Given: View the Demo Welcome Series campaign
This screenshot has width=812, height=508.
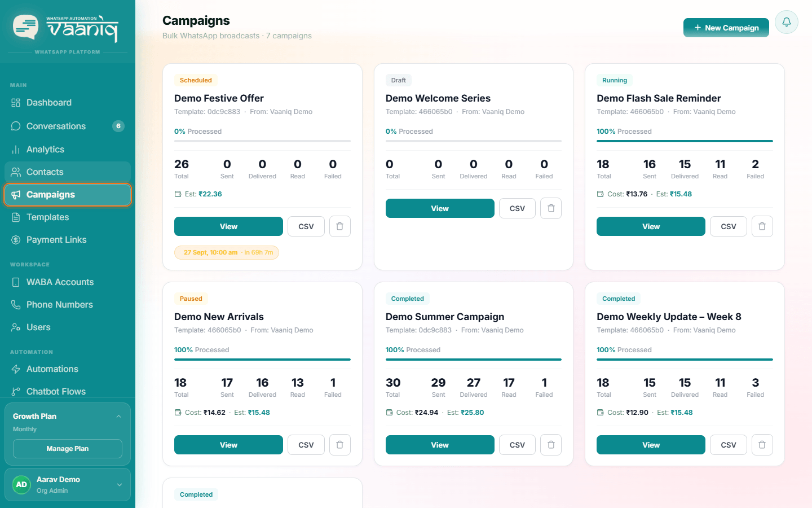Looking at the screenshot, I should 440,208.
